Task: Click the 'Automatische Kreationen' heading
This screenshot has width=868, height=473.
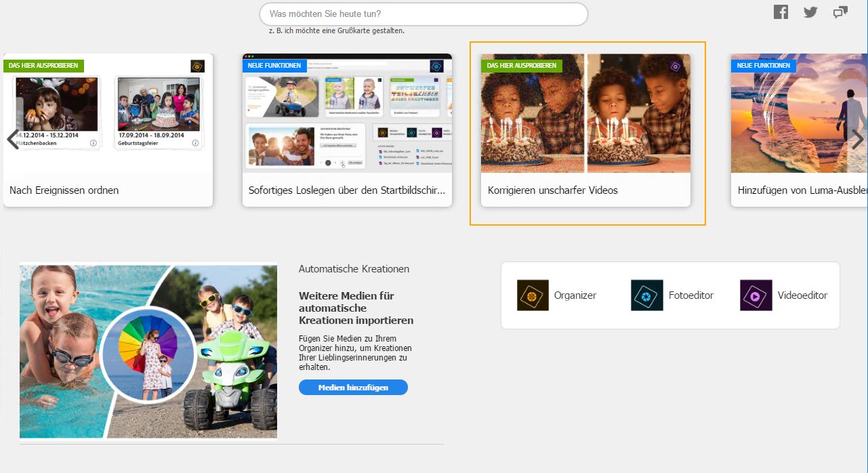Action: click(x=354, y=269)
